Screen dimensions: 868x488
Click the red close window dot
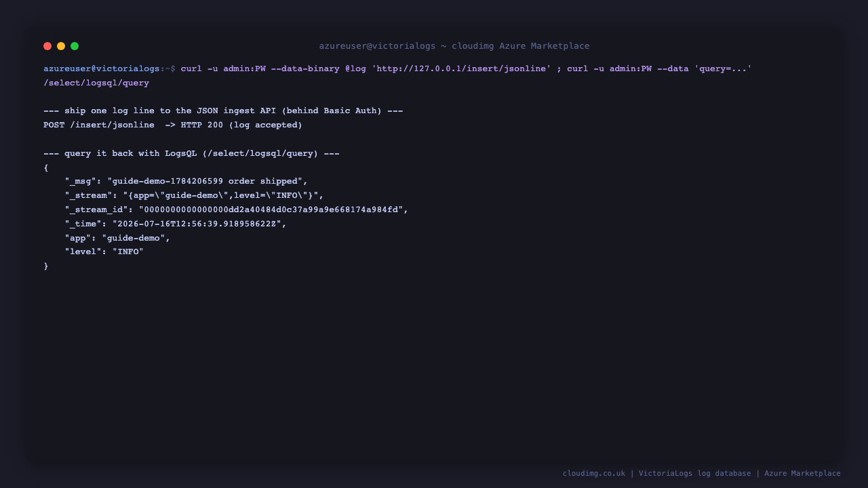coord(47,46)
